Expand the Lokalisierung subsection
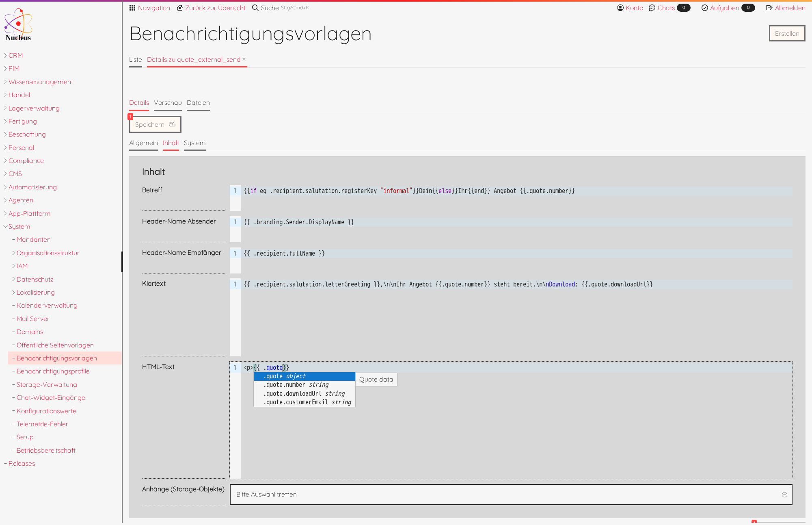Image resolution: width=812 pixels, height=525 pixels. 13,292
